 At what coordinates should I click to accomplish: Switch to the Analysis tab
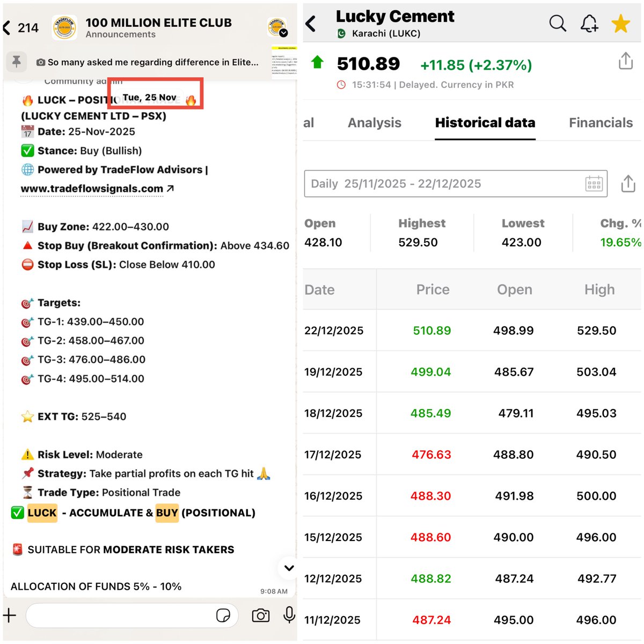click(375, 123)
